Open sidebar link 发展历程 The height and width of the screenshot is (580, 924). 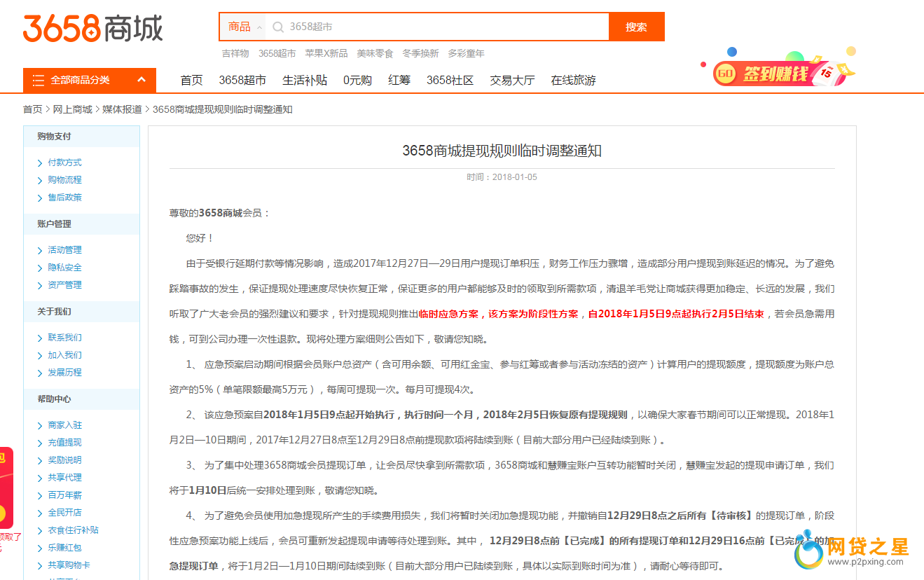tap(64, 373)
